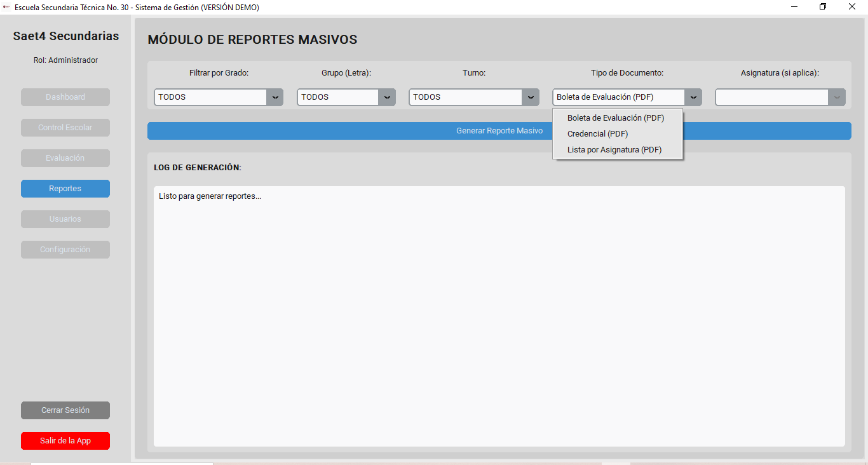Navigate to Control Escolar

[x=65, y=127]
